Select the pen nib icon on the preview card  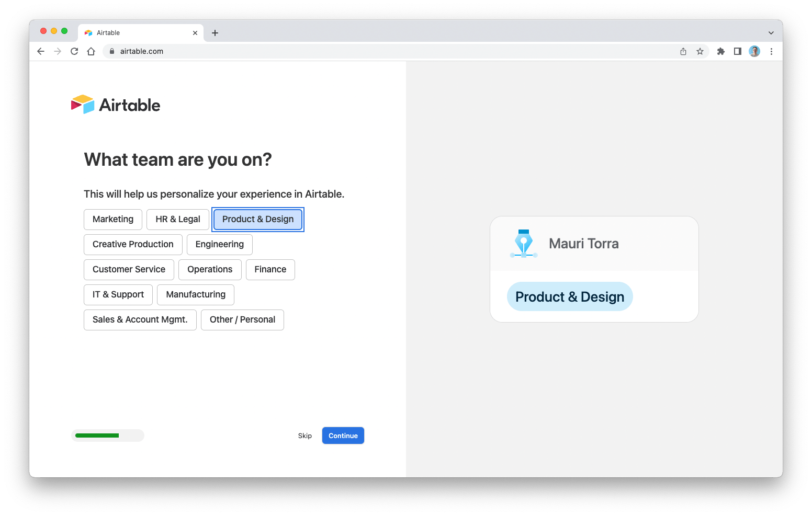(523, 243)
